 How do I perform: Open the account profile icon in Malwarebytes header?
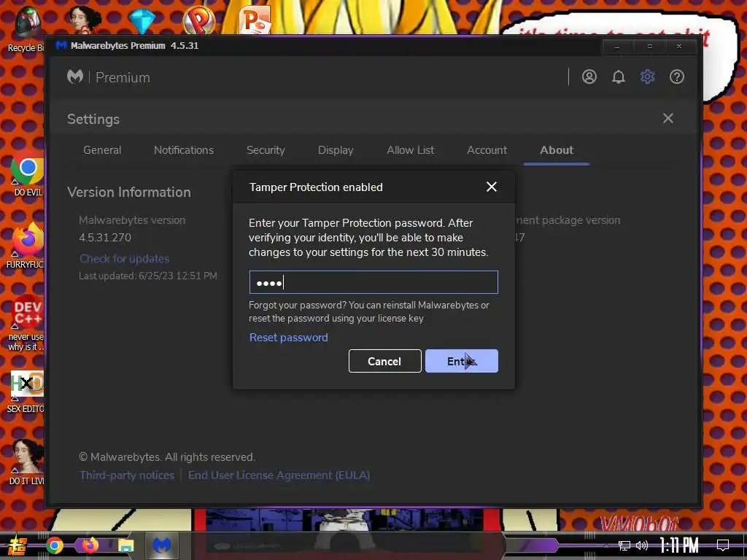click(589, 77)
